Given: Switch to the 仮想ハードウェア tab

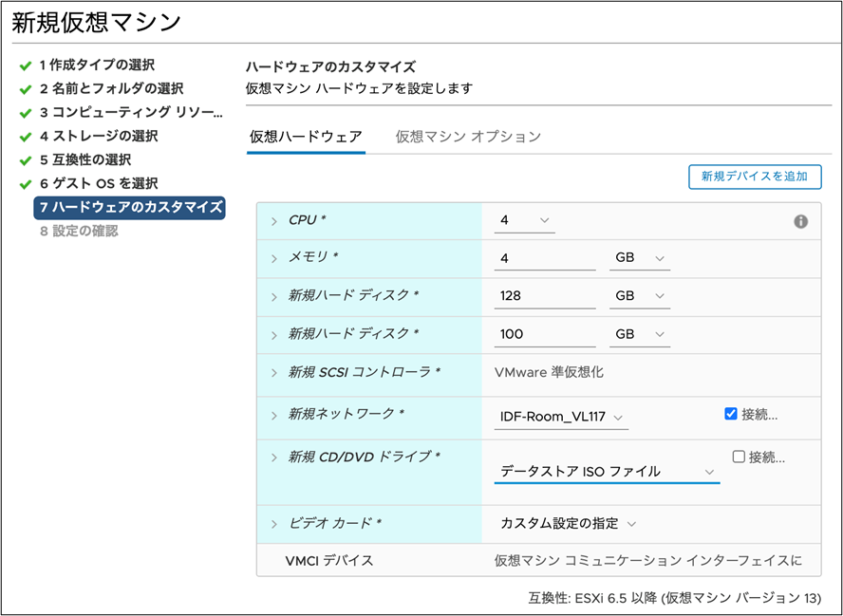Looking at the screenshot, I should tap(306, 137).
